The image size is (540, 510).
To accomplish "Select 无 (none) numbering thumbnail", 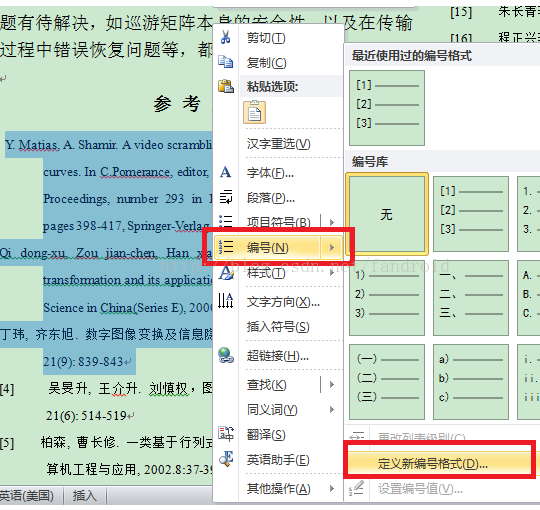I will 387,214.
